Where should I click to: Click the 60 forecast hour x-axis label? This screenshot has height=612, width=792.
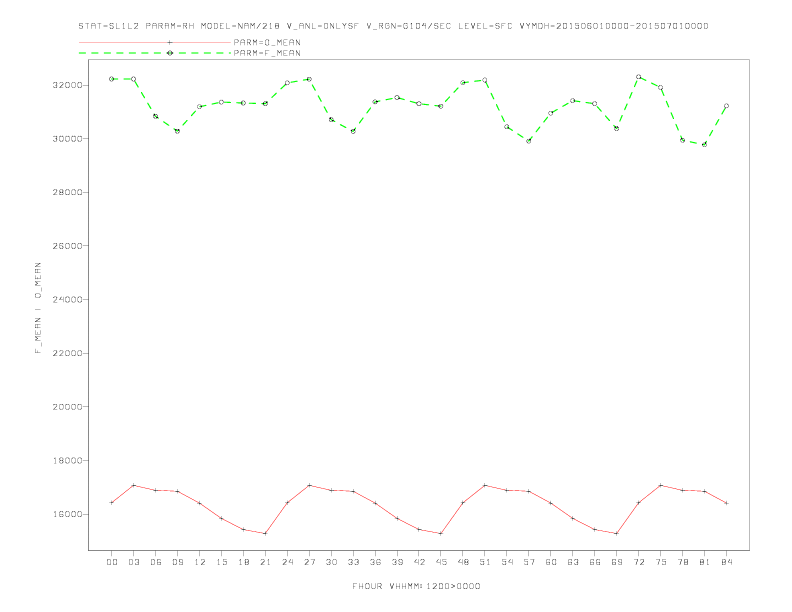(551, 562)
